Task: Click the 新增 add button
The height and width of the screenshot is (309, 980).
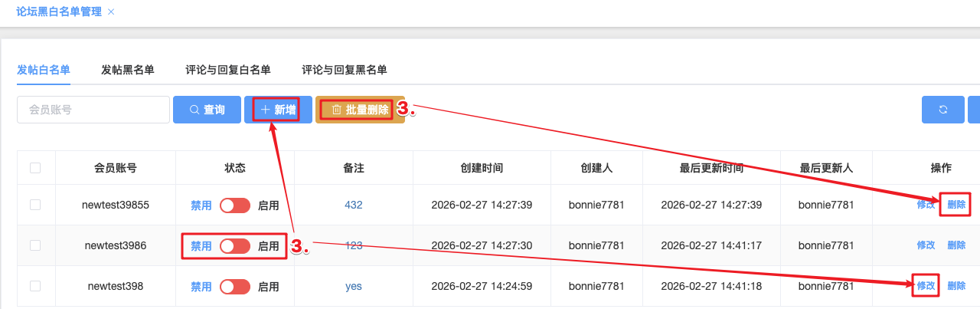Action: 278,110
